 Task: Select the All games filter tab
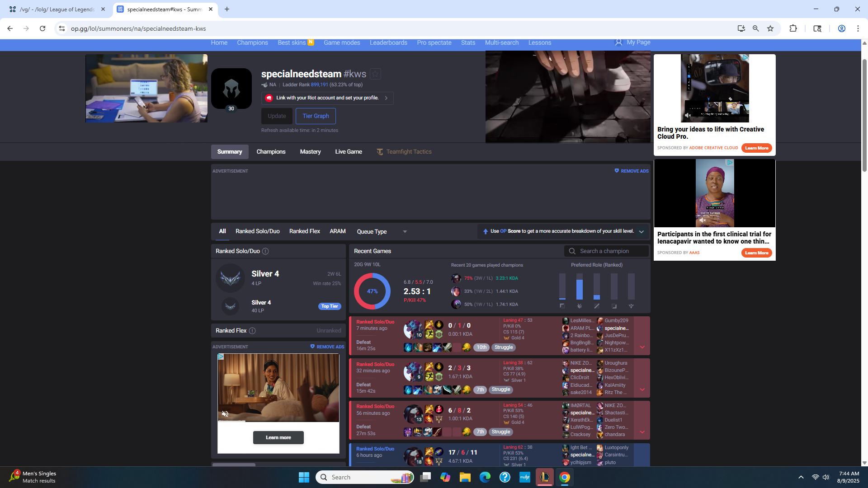[x=222, y=231]
